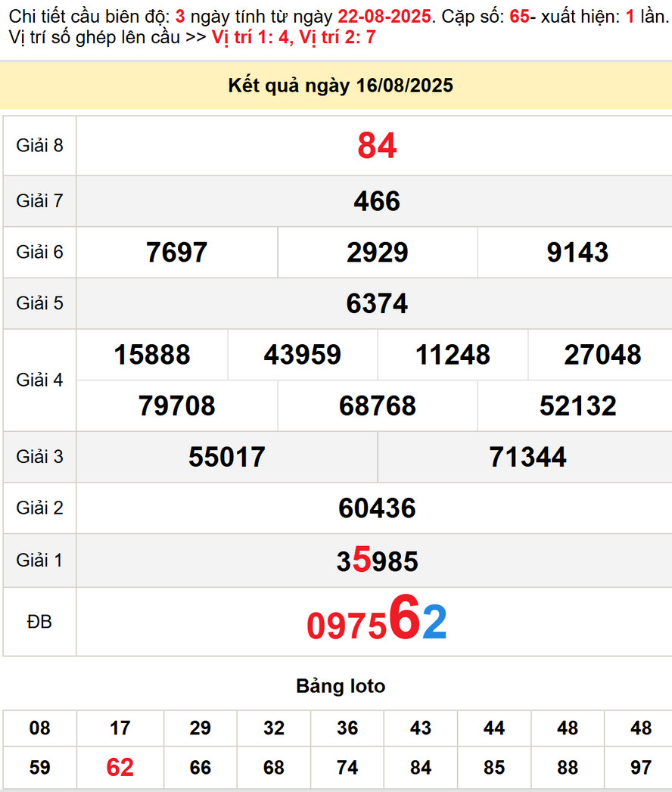The image size is (672, 792).
Task: Click Giải 6 number 9143
Action: coord(577,253)
